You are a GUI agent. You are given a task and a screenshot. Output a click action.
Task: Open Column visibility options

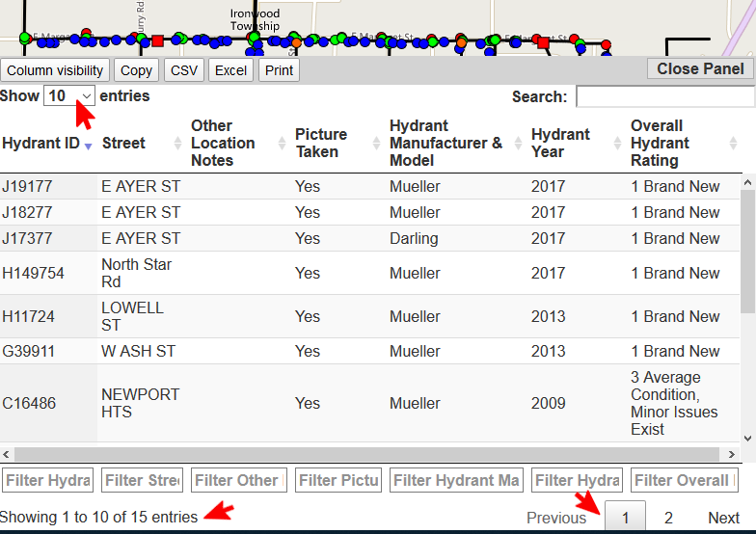point(55,70)
